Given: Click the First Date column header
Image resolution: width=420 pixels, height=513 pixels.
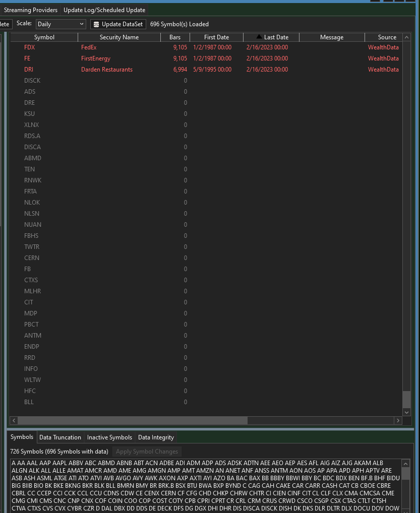Looking at the screenshot, I should (216, 37).
